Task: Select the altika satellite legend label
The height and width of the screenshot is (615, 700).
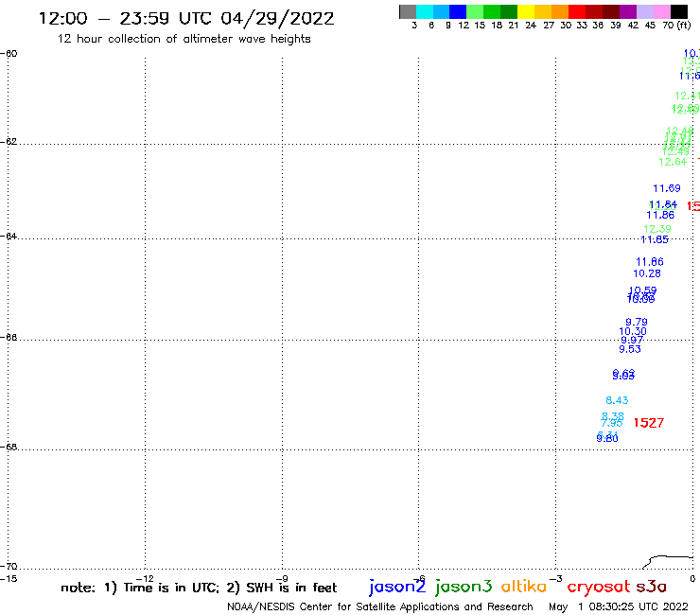Action: tap(524, 586)
